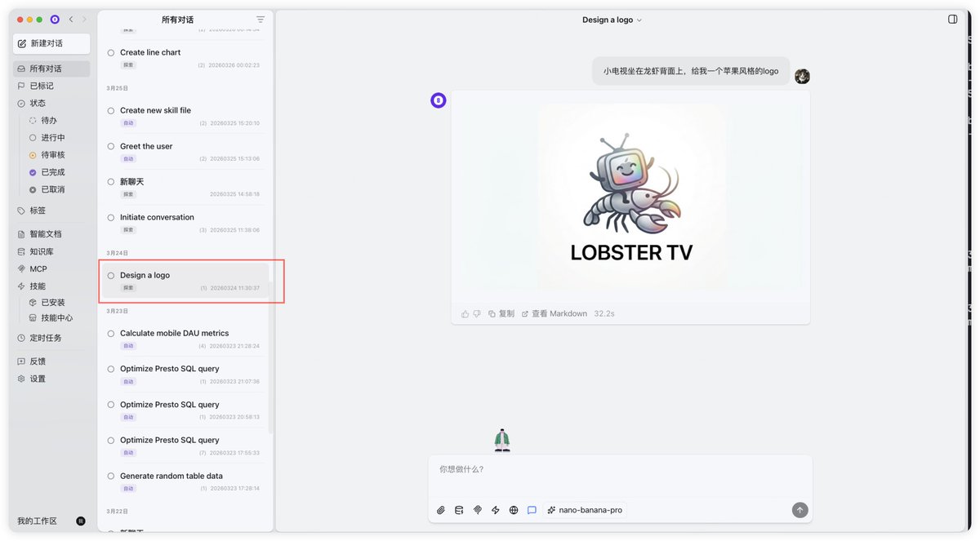Like the response with thumbs up
Screen dimensions: 980x541
465,313
